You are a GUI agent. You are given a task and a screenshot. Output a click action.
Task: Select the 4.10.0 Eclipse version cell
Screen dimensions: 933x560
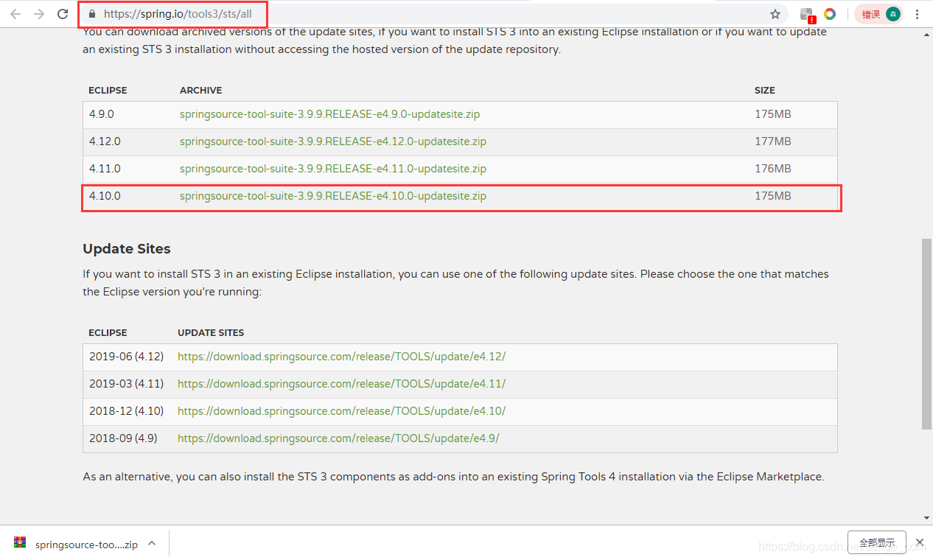(x=105, y=196)
